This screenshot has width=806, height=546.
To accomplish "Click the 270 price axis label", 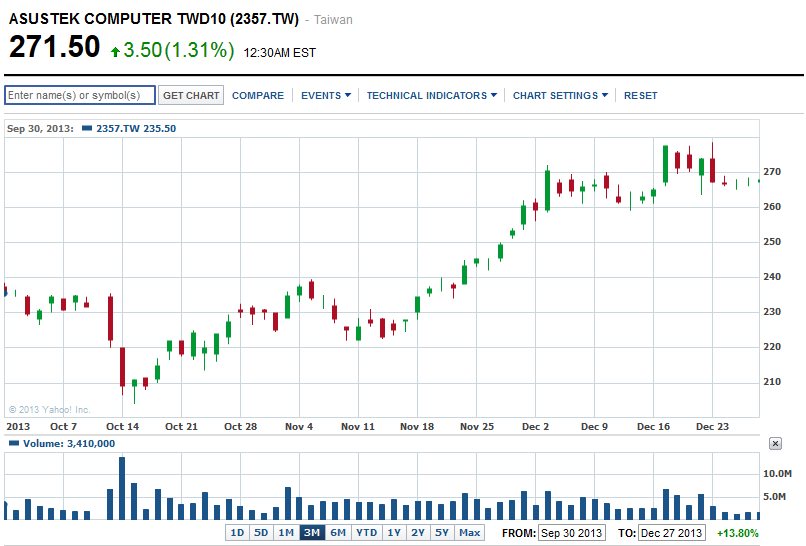I will [772, 172].
